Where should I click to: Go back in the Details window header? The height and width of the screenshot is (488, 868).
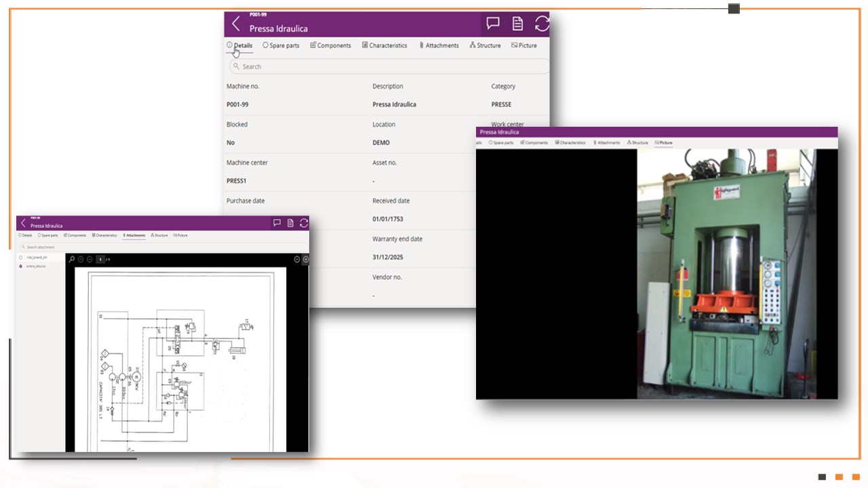[x=236, y=24]
